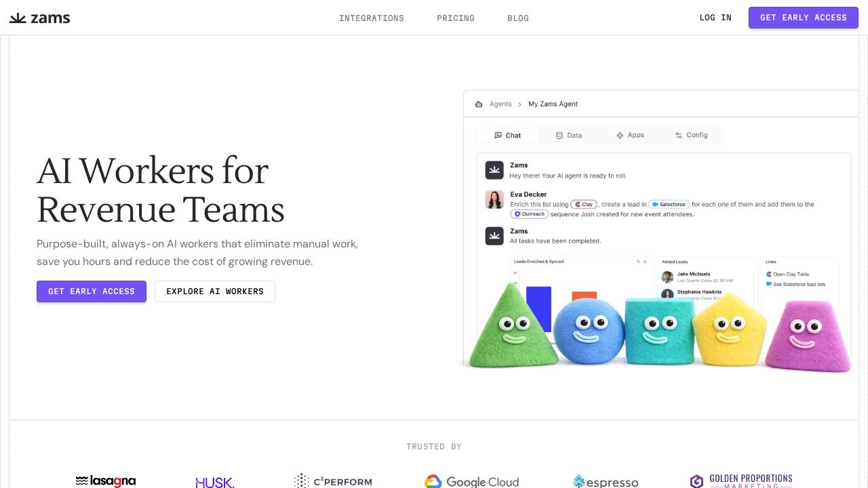Click the Clay tag in chat message

[x=584, y=204]
